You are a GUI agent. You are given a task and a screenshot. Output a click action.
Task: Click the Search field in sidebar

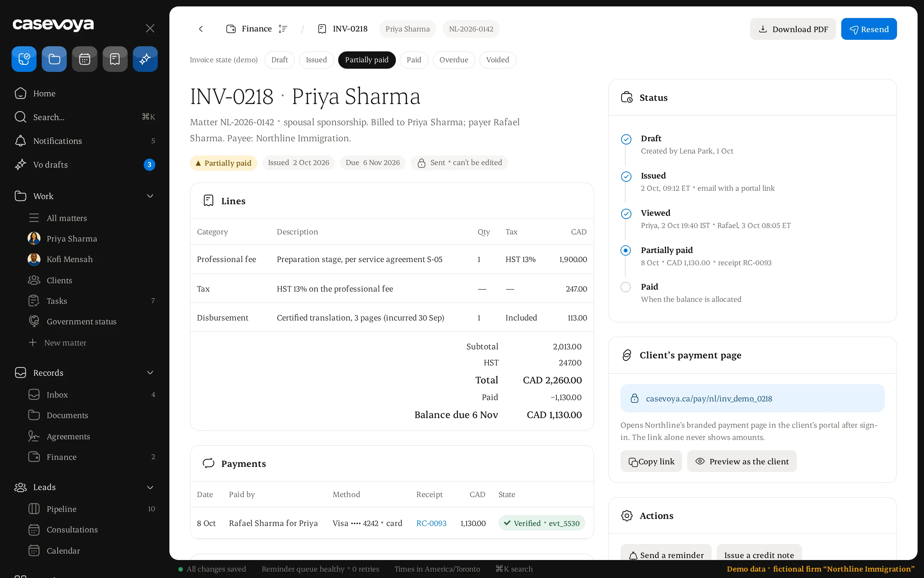pos(85,117)
